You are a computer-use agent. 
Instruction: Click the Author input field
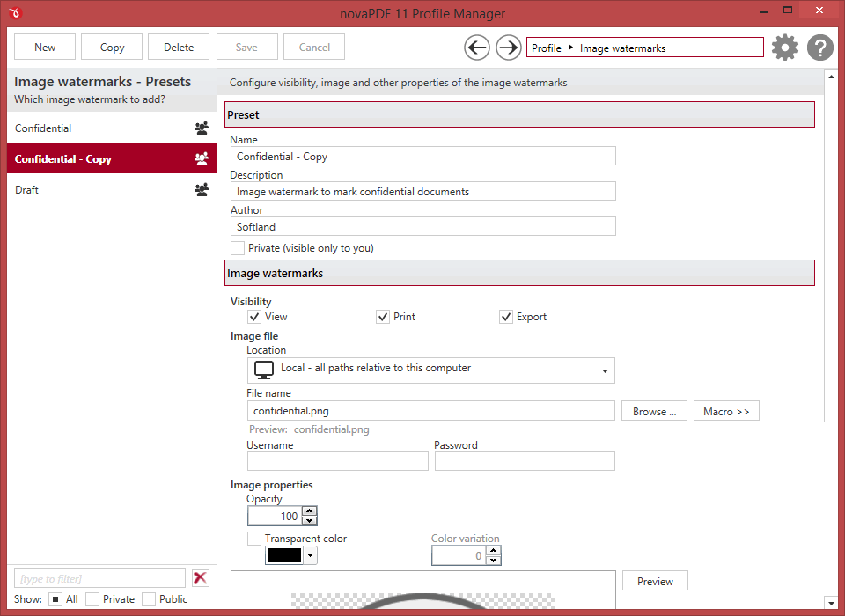point(423,226)
